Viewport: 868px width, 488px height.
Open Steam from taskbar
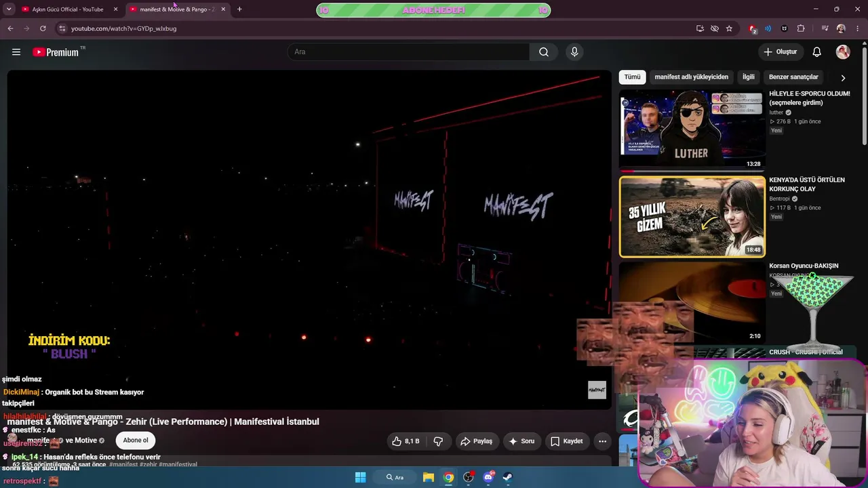(x=507, y=477)
